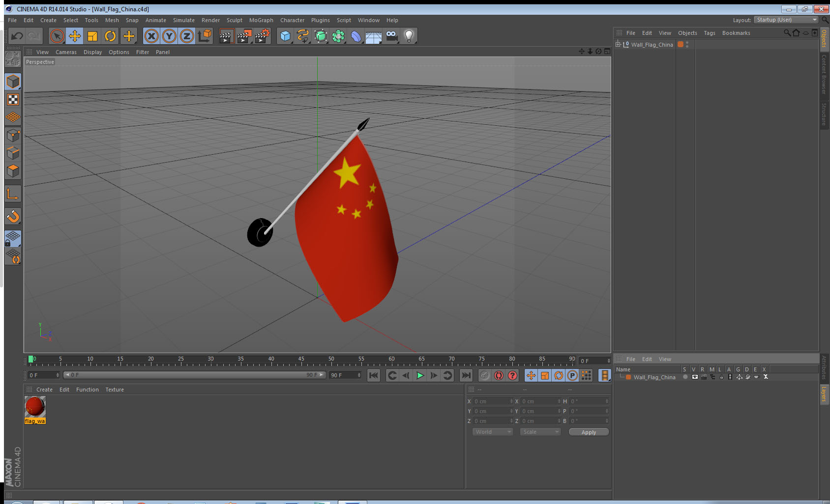
Task: Toggle the X axis lock
Action: (151, 36)
